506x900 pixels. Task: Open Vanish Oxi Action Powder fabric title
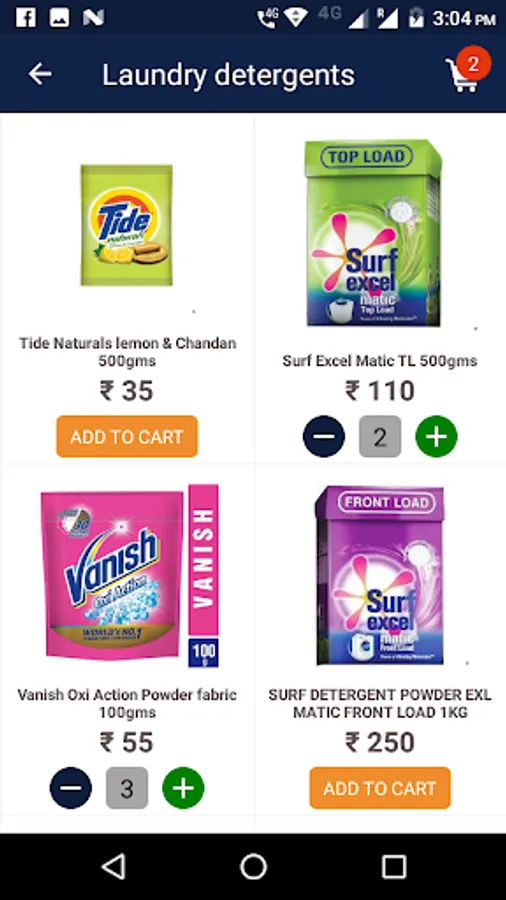[127, 704]
